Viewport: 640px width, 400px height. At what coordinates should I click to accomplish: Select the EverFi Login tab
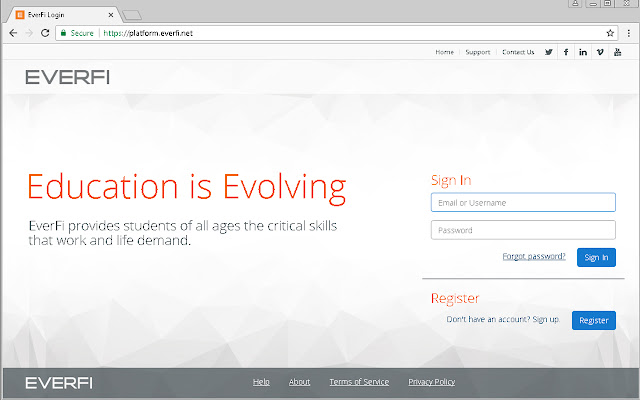(61, 15)
